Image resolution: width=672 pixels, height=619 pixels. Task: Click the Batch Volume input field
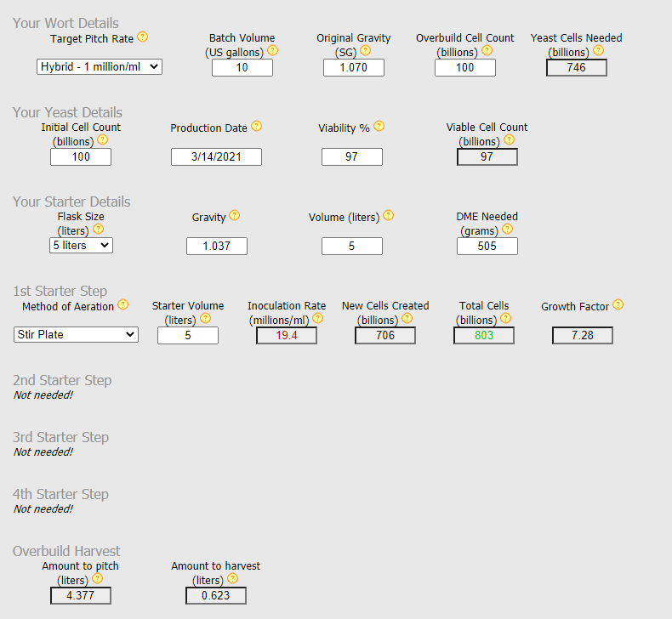[242, 68]
